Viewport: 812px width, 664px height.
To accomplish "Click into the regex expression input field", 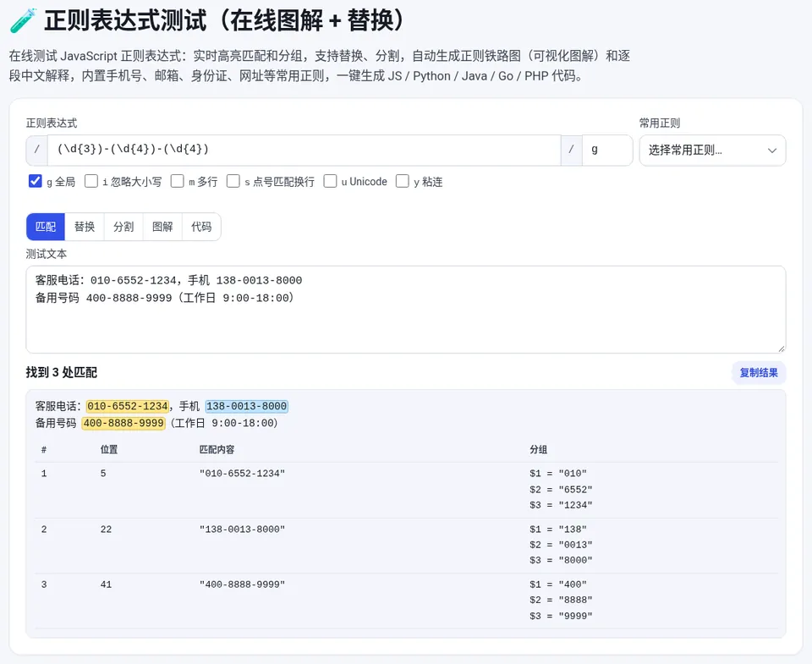I will [x=304, y=150].
